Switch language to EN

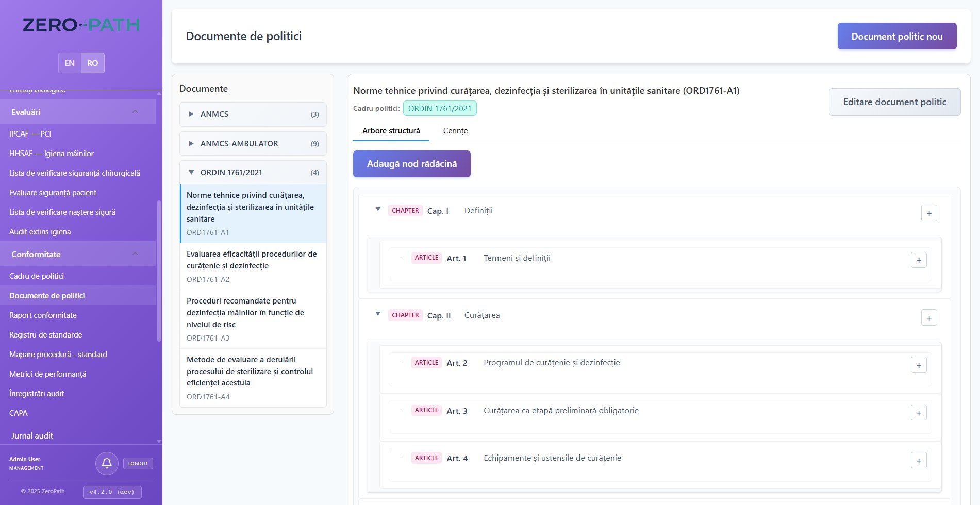70,63
